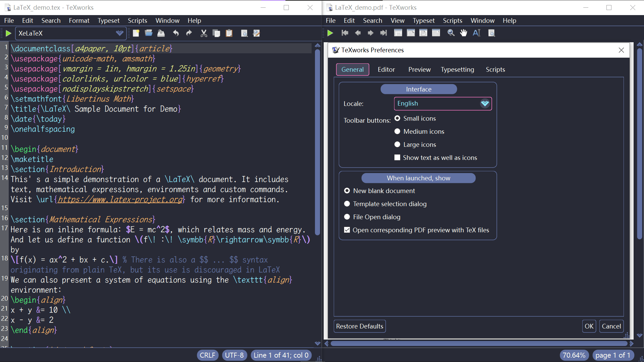
Task: Click the Undo icon in the source toolbar
Action: click(x=175, y=33)
